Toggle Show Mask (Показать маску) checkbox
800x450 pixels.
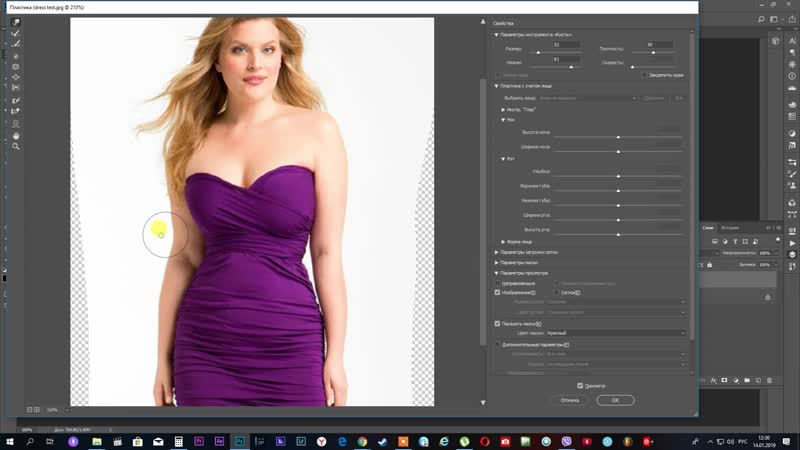point(497,323)
